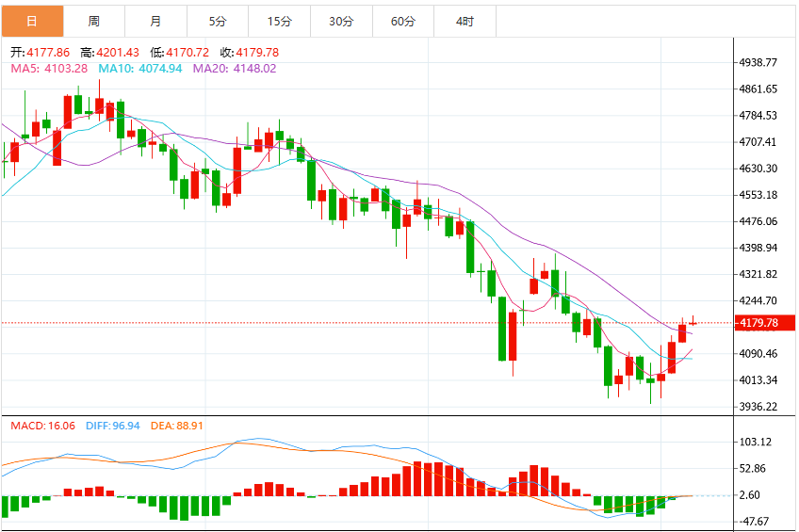The width and height of the screenshot is (799, 532).
Task: Select the 日 daily chart tab
Action: (x=32, y=22)
